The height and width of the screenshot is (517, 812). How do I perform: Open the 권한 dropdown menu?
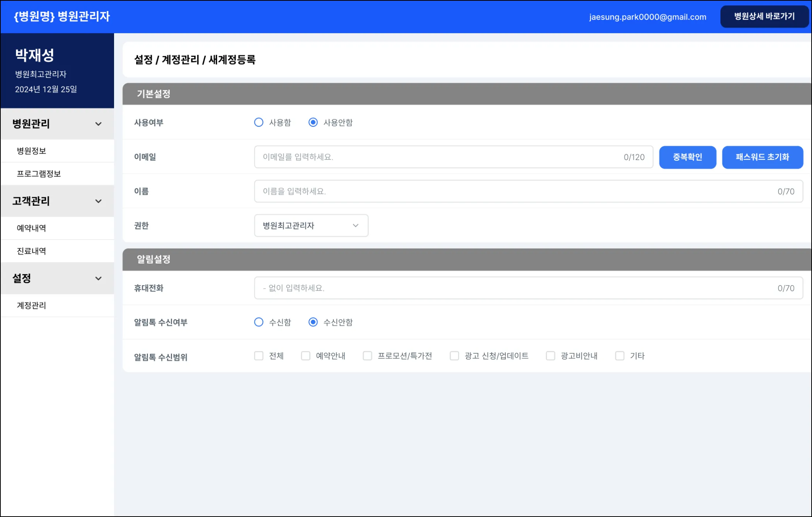(311, 226)
